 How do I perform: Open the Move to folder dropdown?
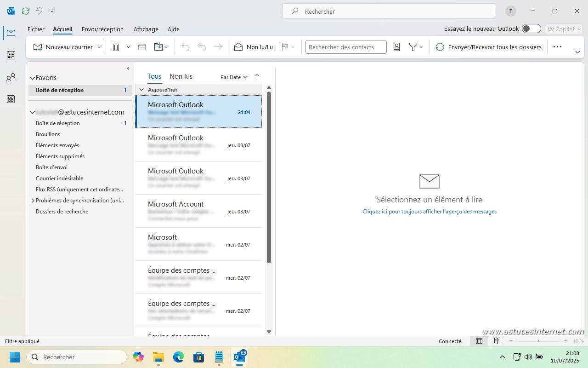161,47
